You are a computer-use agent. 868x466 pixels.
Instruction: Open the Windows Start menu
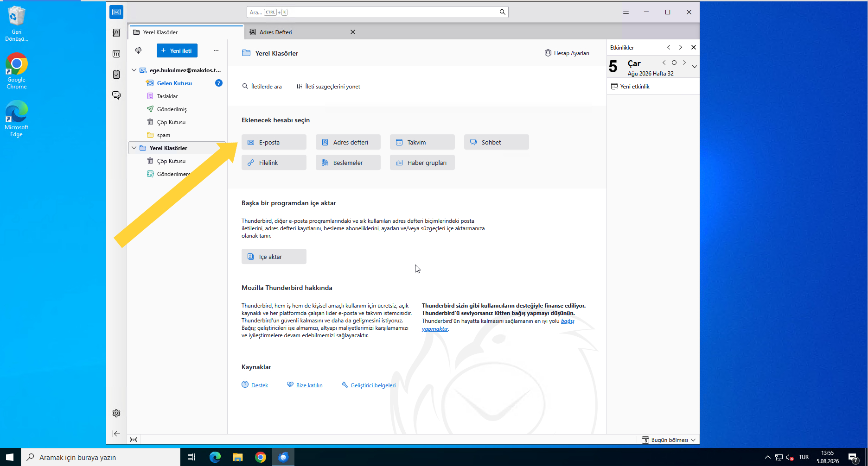tap(10, 457)
